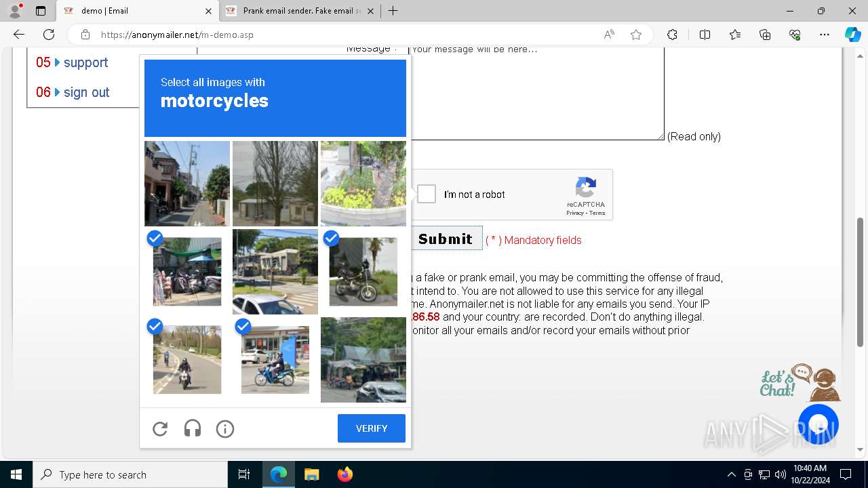Deselect the parked scooters image tile
The height and width of the screenshot is (488, 868).
[x=187, y=272]
